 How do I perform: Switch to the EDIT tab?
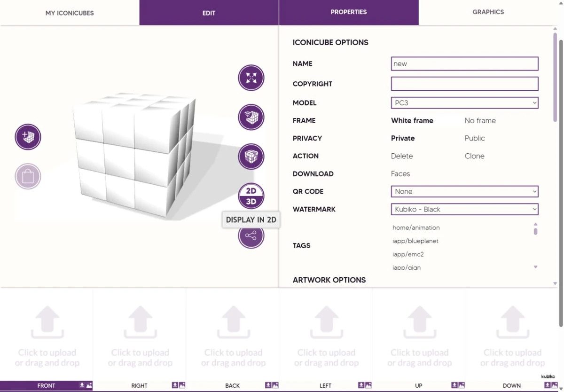click(209, 13)
